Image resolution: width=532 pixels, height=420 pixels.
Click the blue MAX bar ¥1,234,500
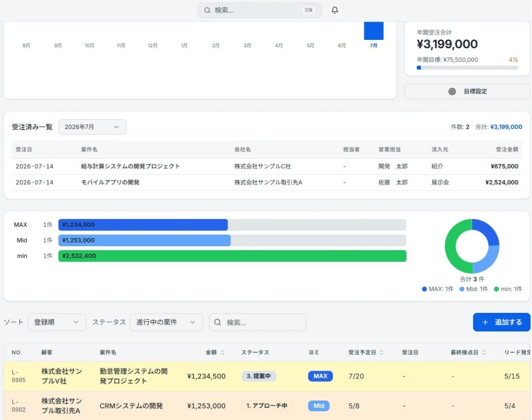pos(143,225)
